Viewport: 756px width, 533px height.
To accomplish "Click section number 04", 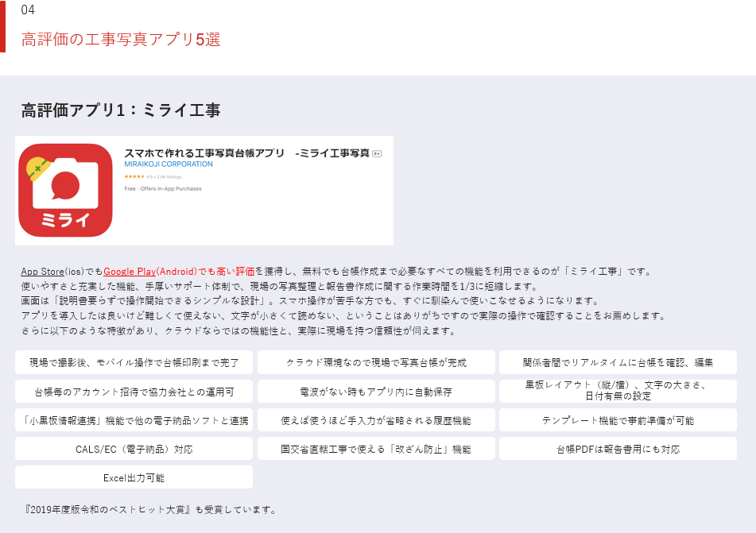I will click(x=28, y=10).
